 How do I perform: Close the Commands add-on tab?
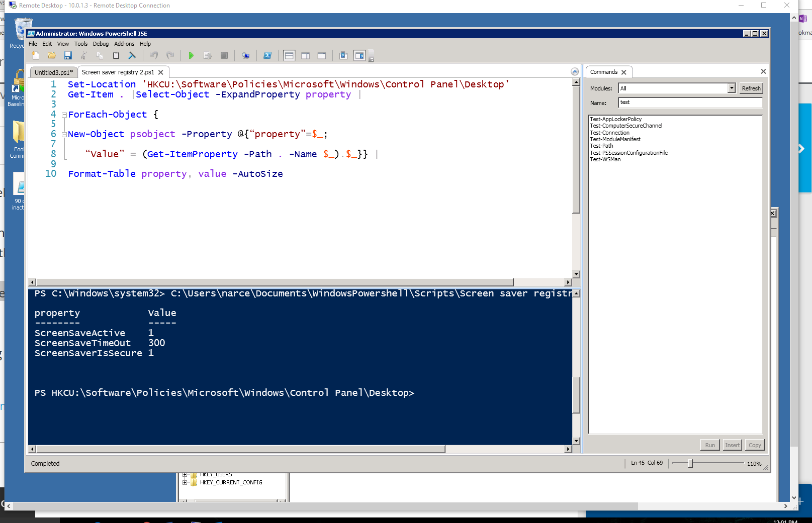(x=624, y=72)
